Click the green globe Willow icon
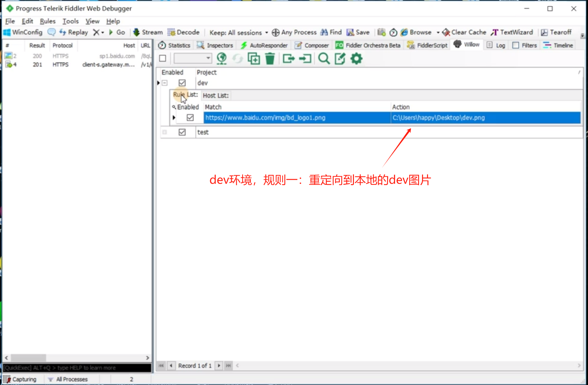 (222, 58)
